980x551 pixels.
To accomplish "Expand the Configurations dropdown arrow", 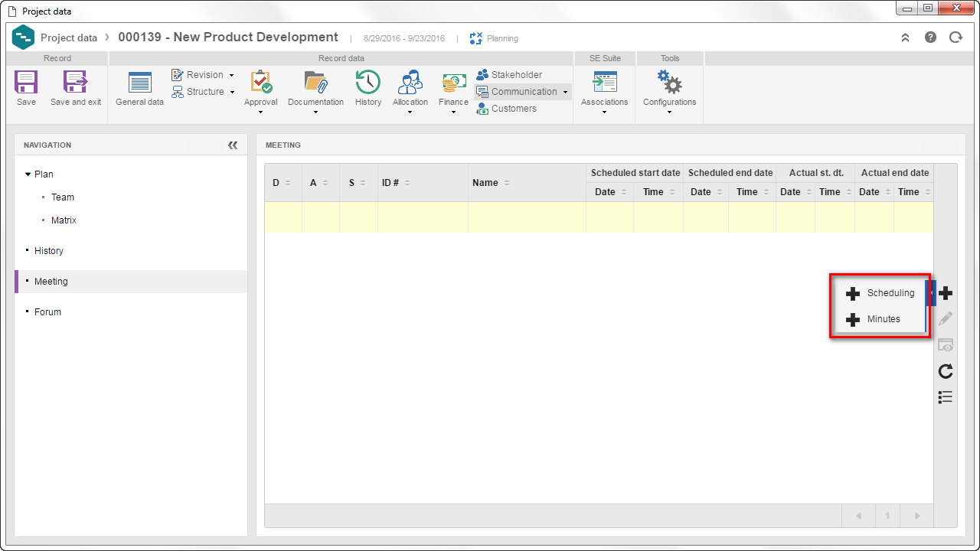I will 669,112.
